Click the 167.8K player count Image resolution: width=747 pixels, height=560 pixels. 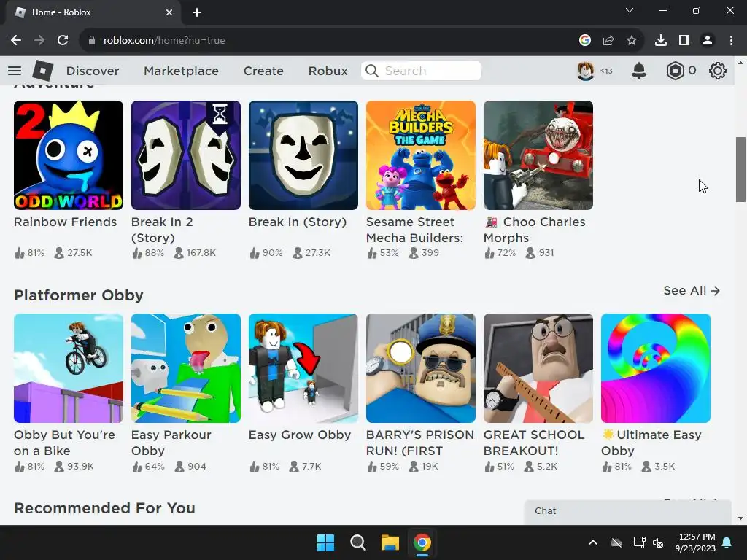click(201, 253)
